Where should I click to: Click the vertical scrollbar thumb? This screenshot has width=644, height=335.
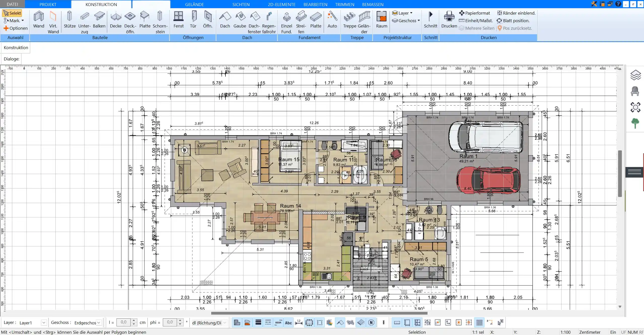click(620, 174)
